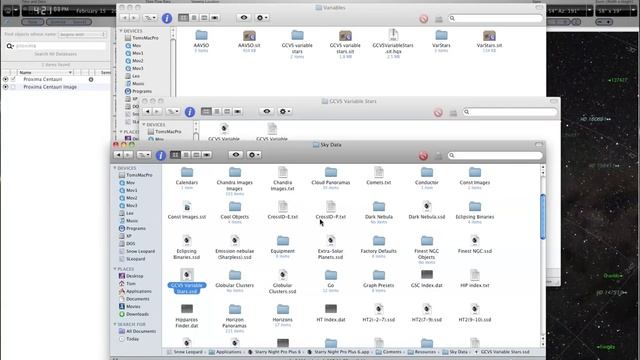This screenshot has height=360, width=640.
Task: Go forward in the Sky Data window
Action: click(128, 155)
